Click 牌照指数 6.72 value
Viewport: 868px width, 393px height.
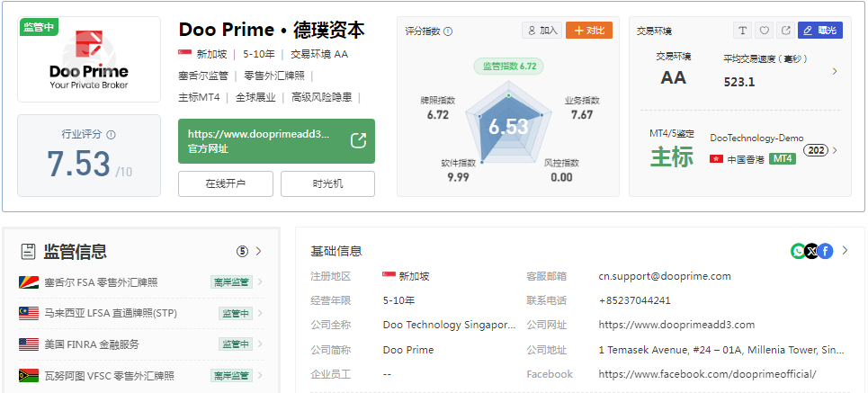[x=438, y=114]
